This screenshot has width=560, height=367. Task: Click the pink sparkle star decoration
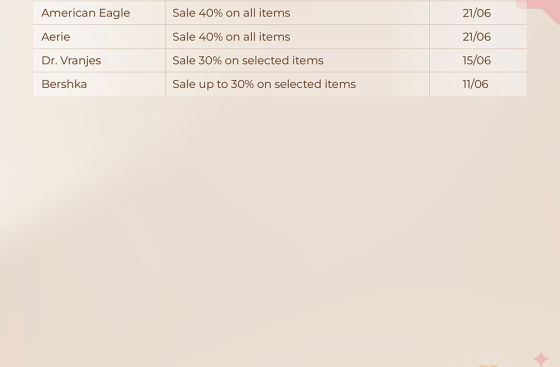pos(541,359)
